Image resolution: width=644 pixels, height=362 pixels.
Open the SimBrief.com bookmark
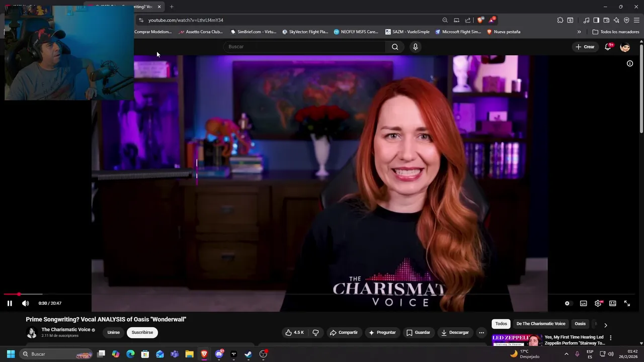click(253, 32)
